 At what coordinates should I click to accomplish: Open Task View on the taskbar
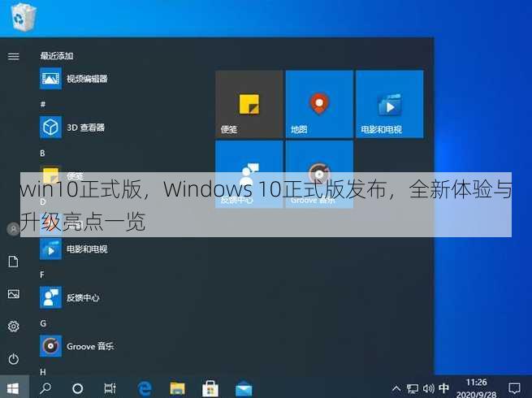pos(110,388)
